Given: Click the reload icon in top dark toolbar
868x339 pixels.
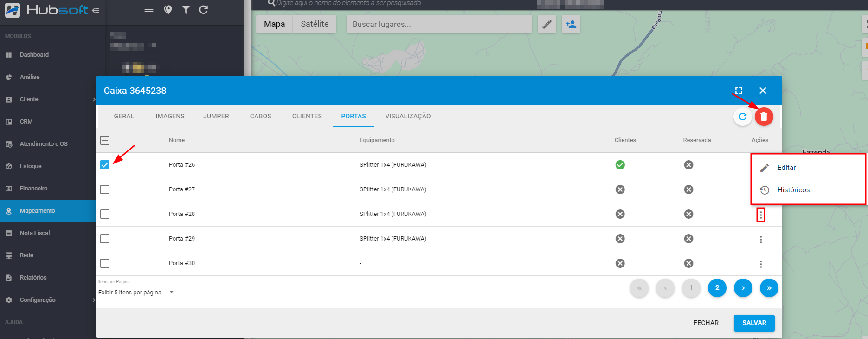Looking at the screenshot, I should tap(203, 10).
